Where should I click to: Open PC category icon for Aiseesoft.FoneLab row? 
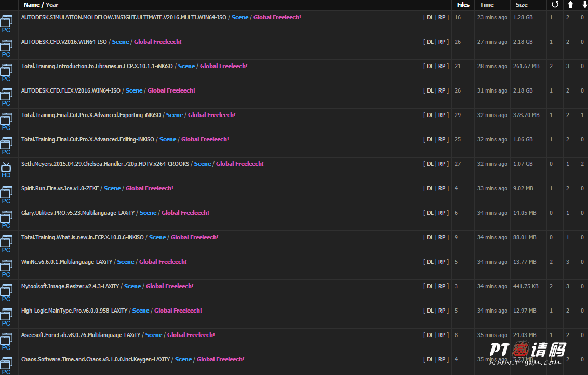click(x=6, y=341)
